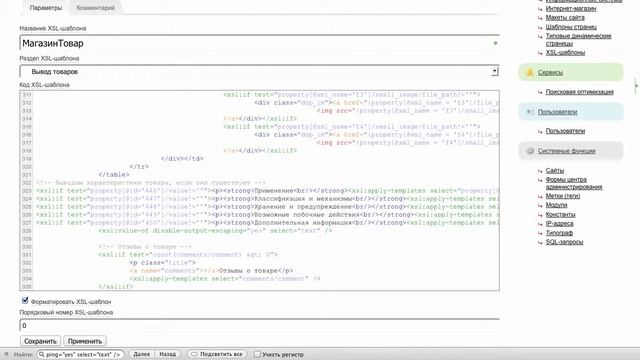Enable Учесть регистр checkbox in find bar
This screenshot has width=640, height=360.
coord(257,354)
